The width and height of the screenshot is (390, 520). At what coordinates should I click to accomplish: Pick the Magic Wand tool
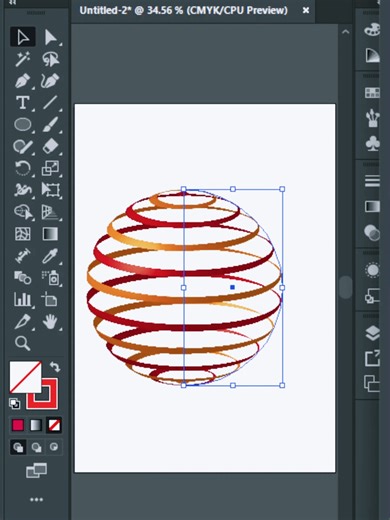[x=23, y=59]
